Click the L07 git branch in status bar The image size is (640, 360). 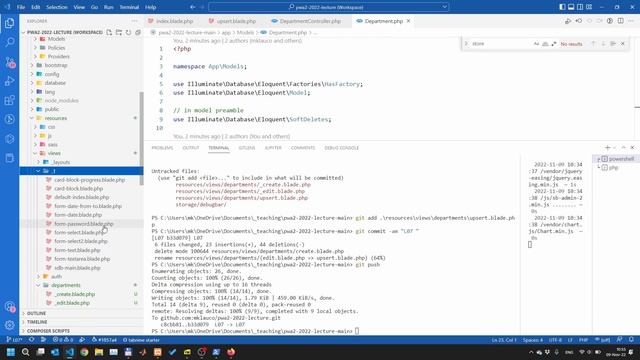(x=14, y=340)
